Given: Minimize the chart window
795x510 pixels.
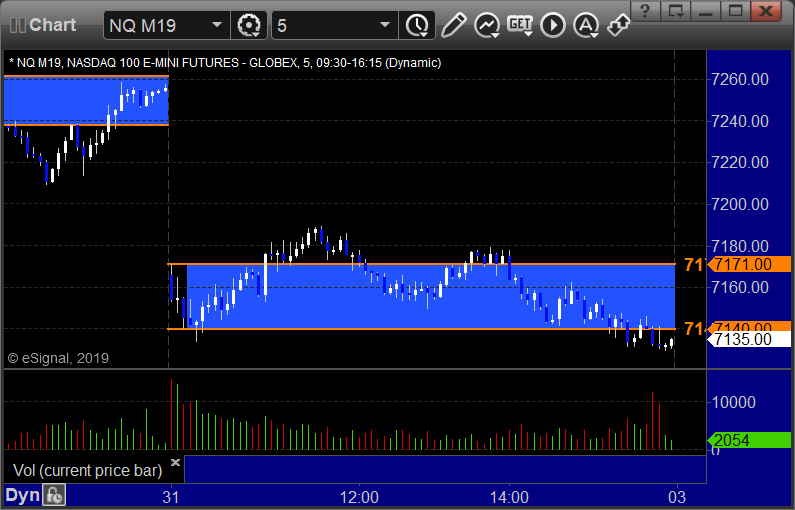Looking at the screenshot, I should tap(706, 11).
